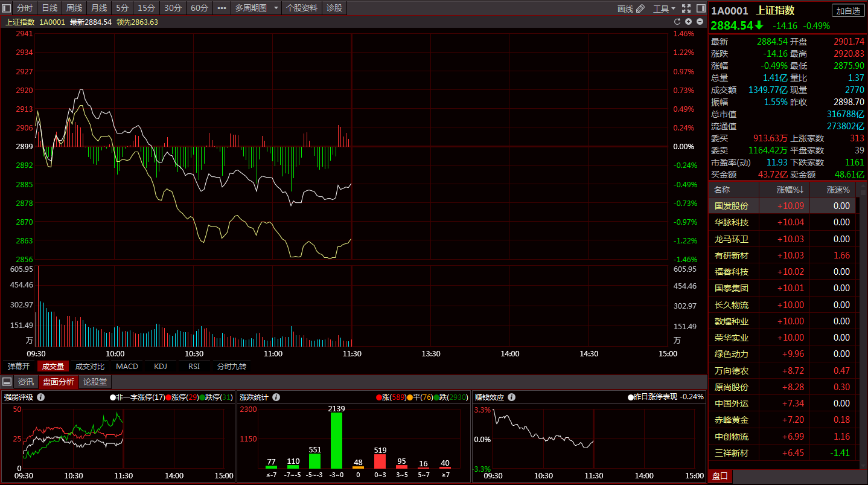868x485 pixels.
Task: Click the 画线 pencil drawing tool
Action: [631, 8]
